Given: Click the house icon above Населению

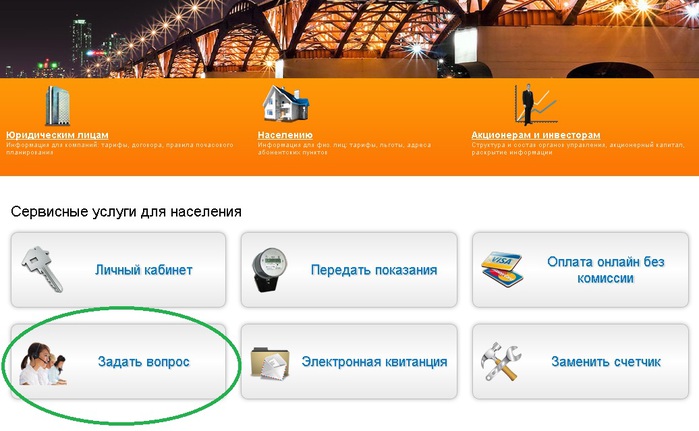Looking at the screenshot, I should point(285,103).
